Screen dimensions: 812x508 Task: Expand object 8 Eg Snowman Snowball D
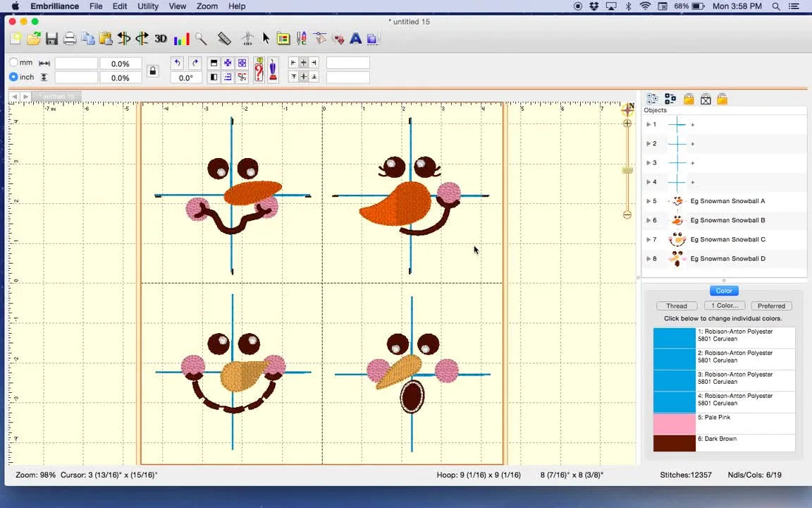point(649,258)
